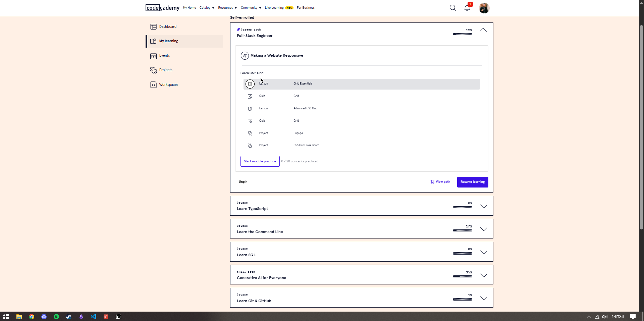Open the Making a Website Responsive heading

click(277, 56)
